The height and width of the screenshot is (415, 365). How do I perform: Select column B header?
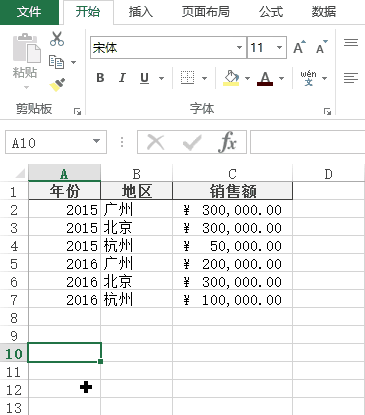136,173
